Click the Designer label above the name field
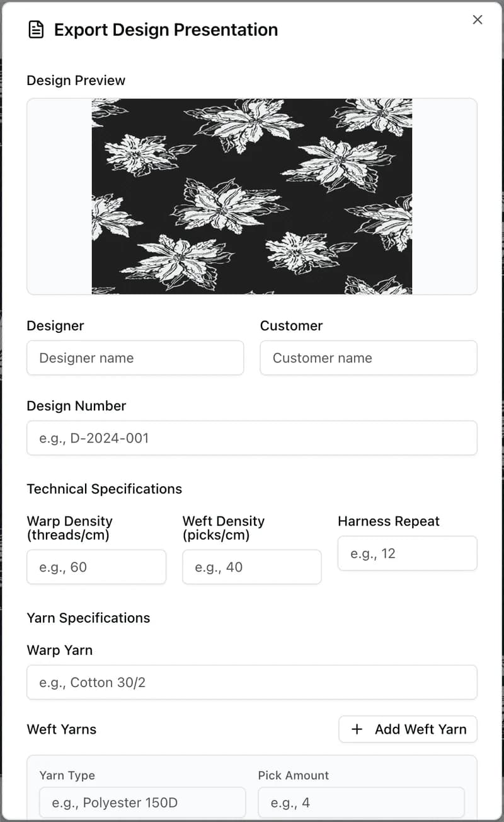 click(x=55, y=326)
